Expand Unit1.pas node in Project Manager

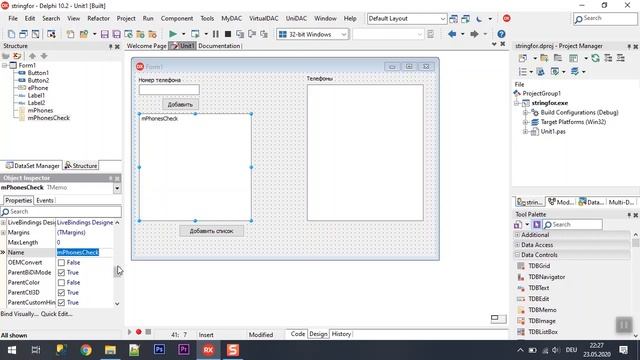526,131
